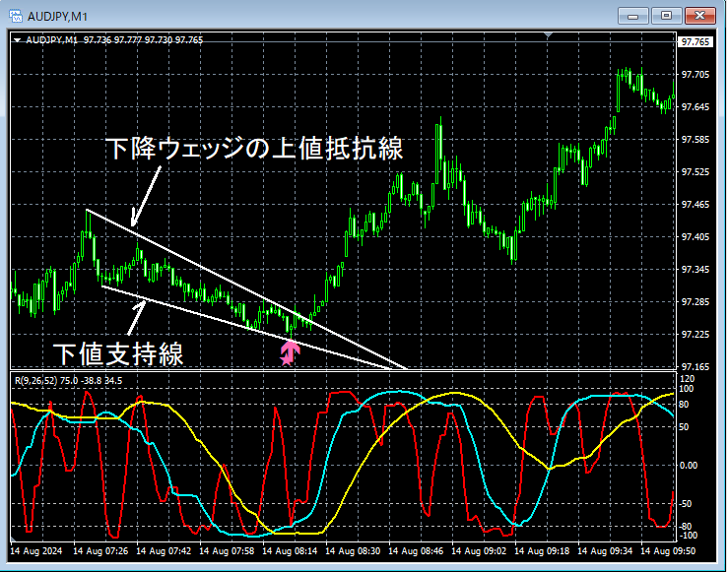Click the 下値支持線 text label
The width and height of the screenshot is (728, 572).
[118, 354]
